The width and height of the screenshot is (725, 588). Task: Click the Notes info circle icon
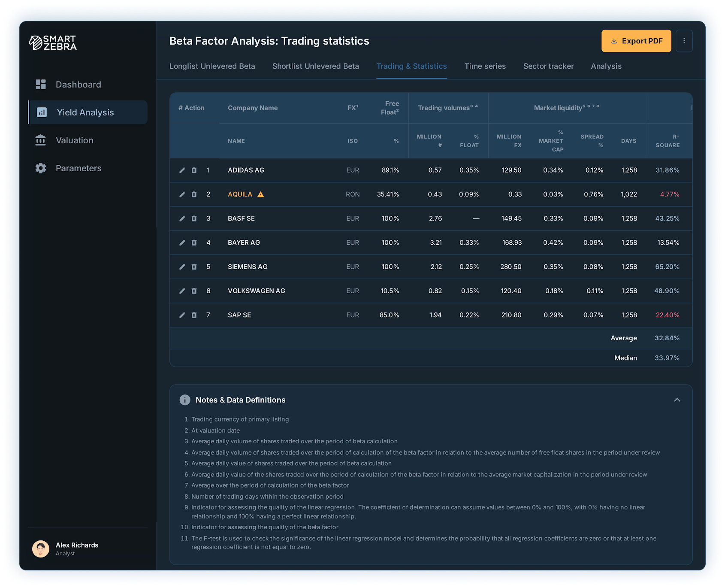pyautogui.click(x=185, y=400)
